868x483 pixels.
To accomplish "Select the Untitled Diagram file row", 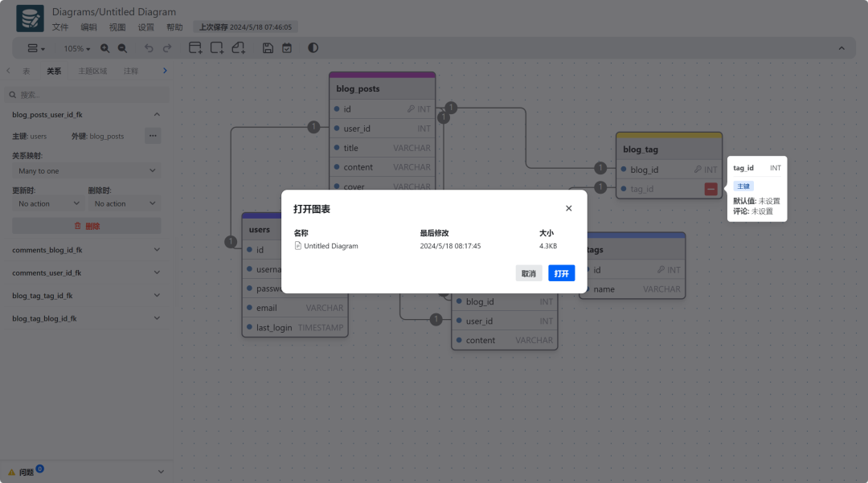I will (x=331, y=246).
